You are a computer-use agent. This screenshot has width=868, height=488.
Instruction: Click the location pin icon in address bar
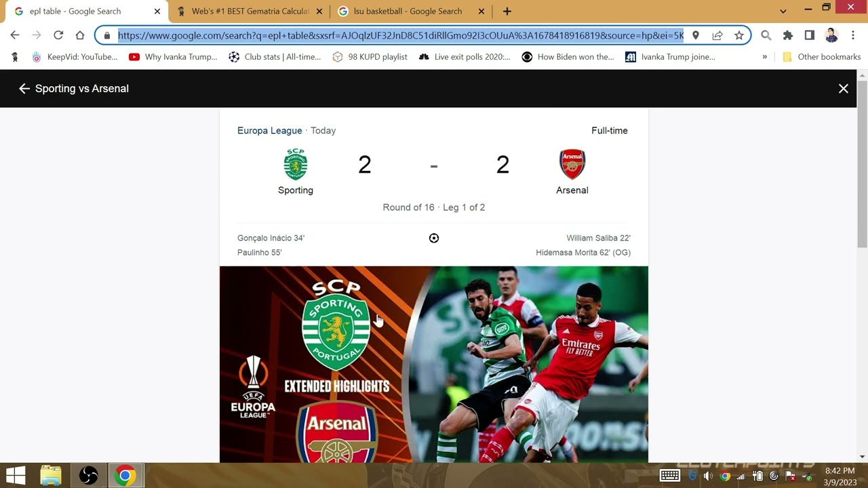coord(695,35)
